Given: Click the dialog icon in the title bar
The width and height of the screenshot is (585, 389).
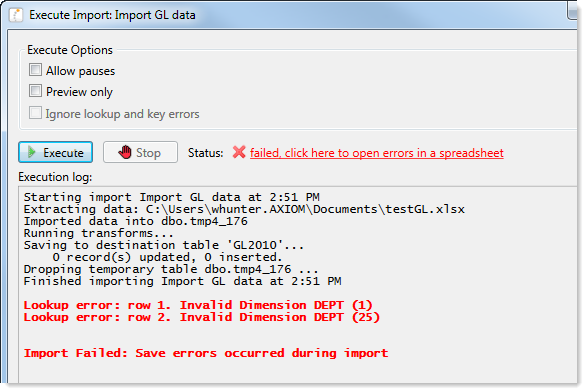Looking at the screenshot, I should tap(16, 15).
